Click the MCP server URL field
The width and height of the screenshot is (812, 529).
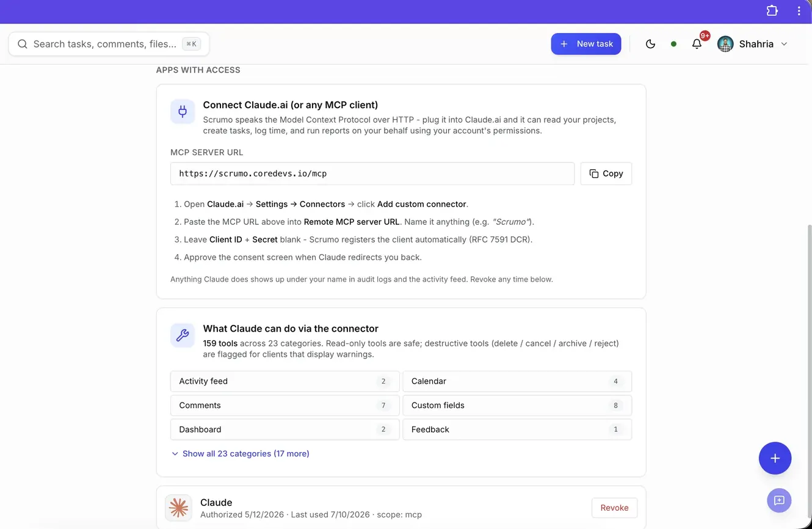pyautogui.click(x=372, y=173)
